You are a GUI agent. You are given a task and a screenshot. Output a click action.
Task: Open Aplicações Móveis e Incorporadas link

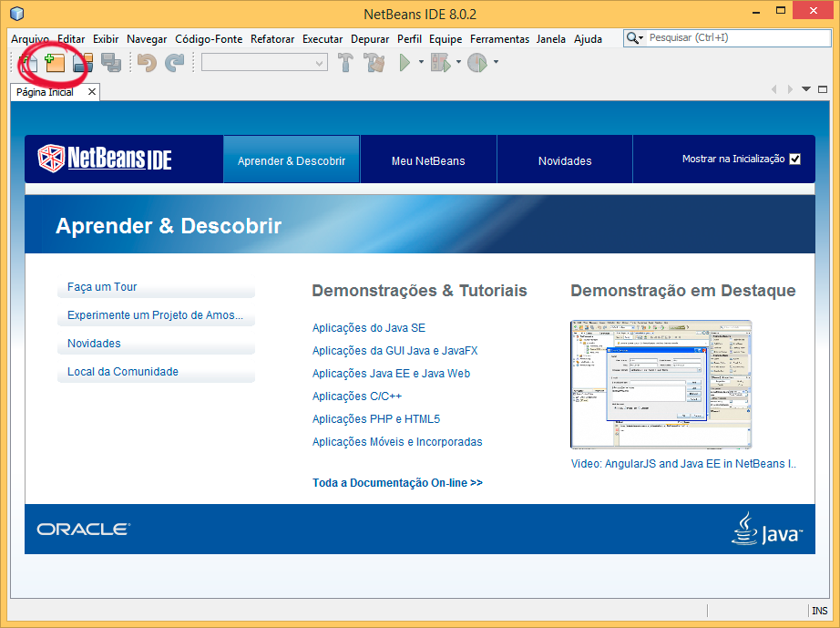(x=397, y=442)
